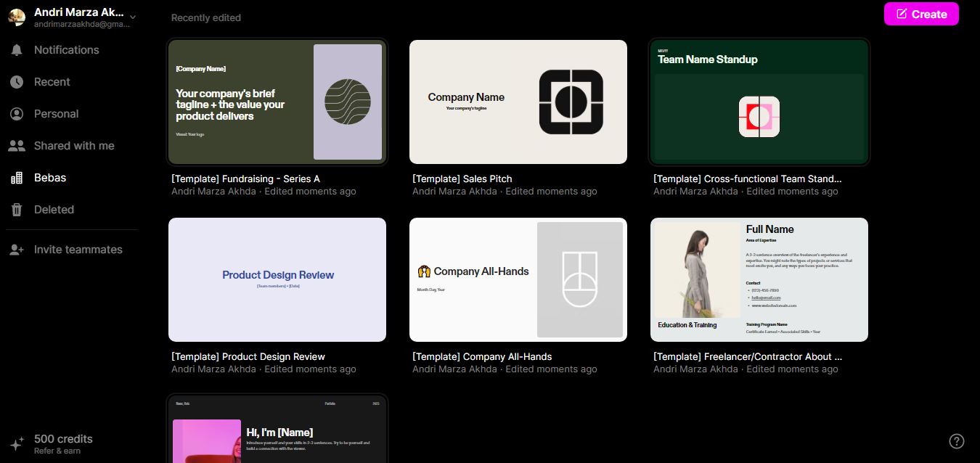This screenshot has height=463, width=980.
Task: Expand the account dropdown chevron
Action: pyautogui.click(x=133, y=16)
